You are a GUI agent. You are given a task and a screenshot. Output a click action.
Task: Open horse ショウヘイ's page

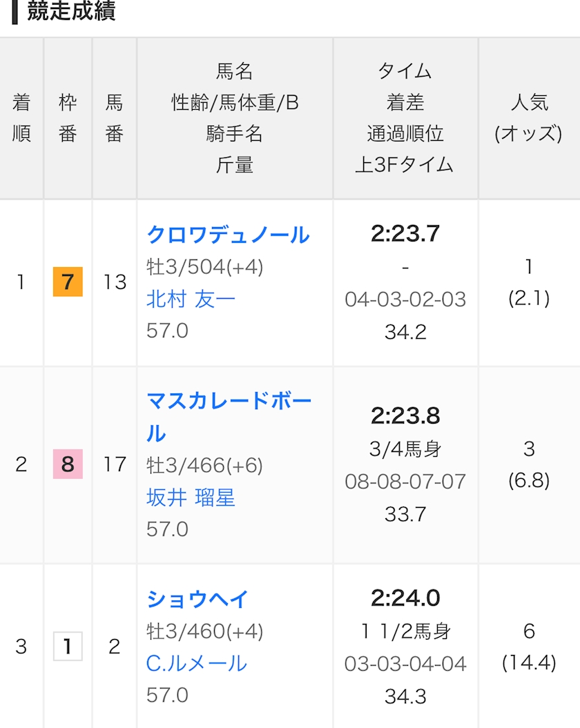(x=197, y=599)
